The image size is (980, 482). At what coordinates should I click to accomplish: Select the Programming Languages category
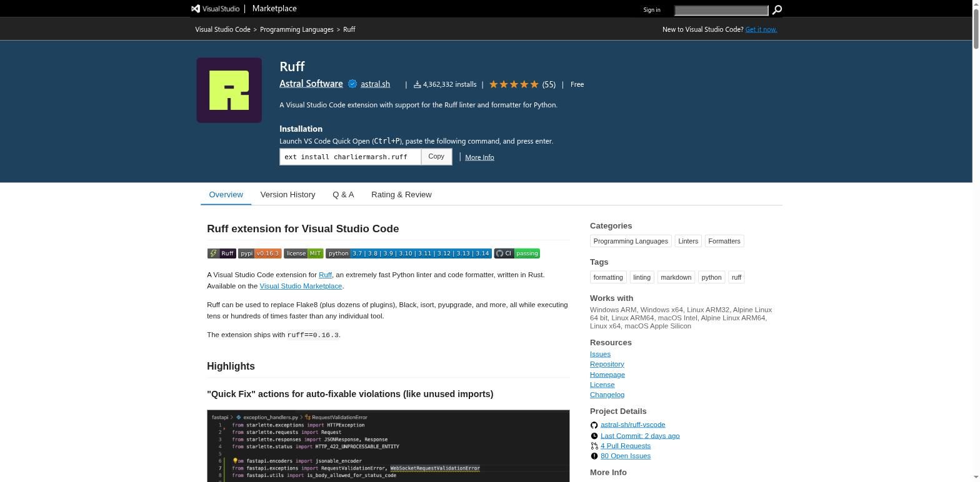(631, 241)
